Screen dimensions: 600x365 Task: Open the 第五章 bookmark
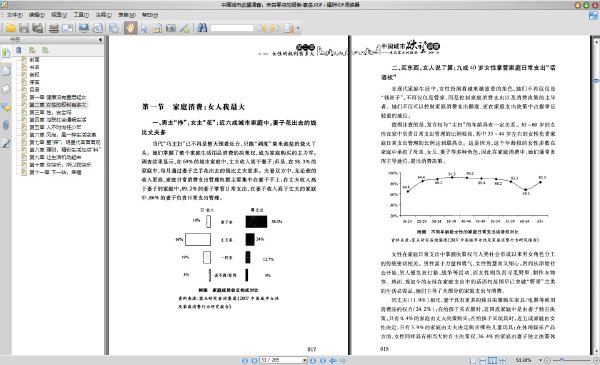55,127
